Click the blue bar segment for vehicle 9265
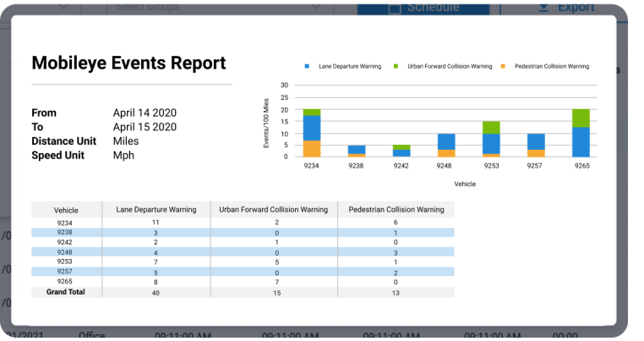The image size is (644, 341). tap(581, 142)
